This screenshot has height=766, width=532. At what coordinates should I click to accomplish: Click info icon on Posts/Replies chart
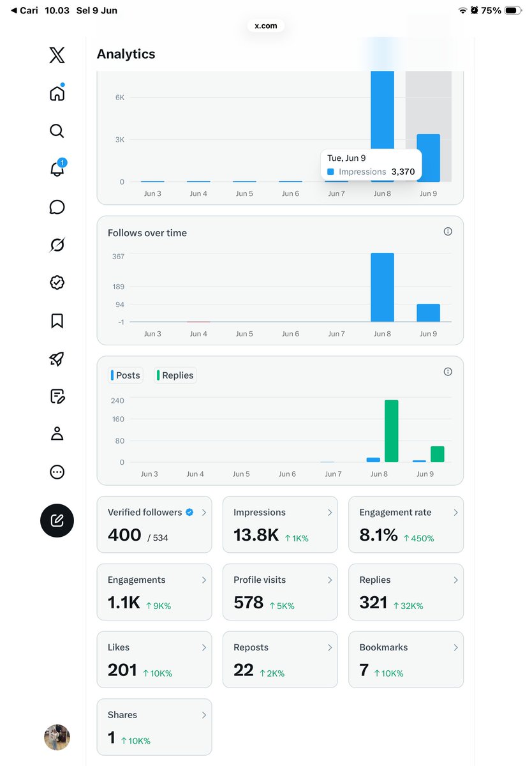click(448, 372)
